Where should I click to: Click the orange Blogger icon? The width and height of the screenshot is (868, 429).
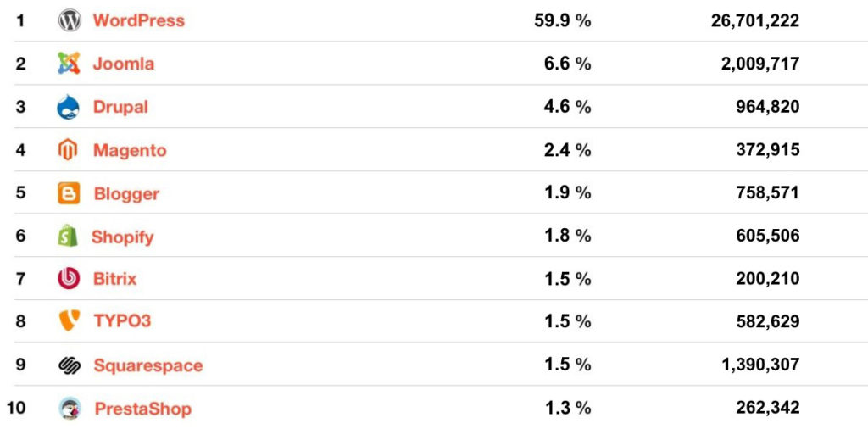tap(69, 193)
